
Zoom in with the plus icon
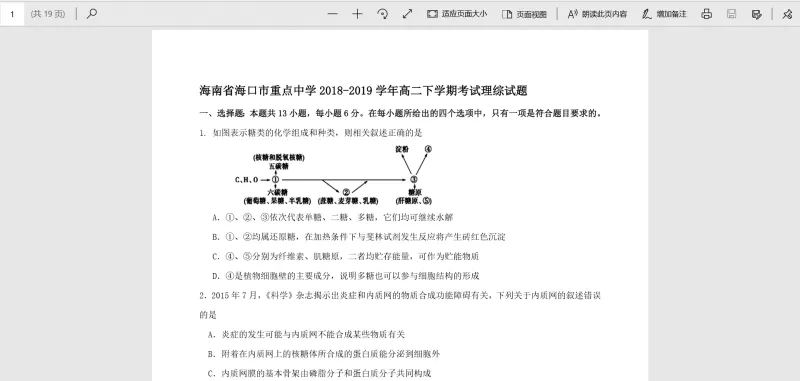(x=357, y=14)
